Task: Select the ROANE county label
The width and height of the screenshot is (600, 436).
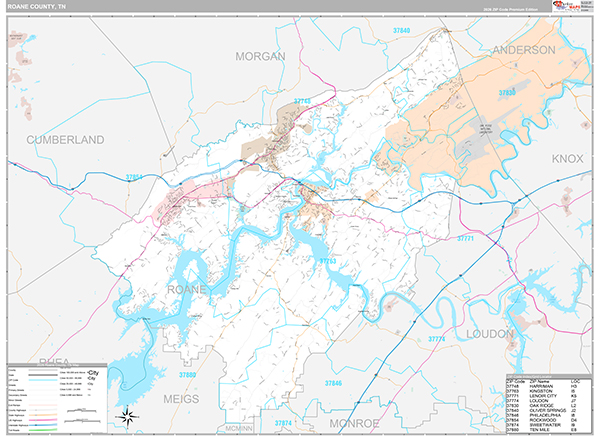Action: point(187,289)
